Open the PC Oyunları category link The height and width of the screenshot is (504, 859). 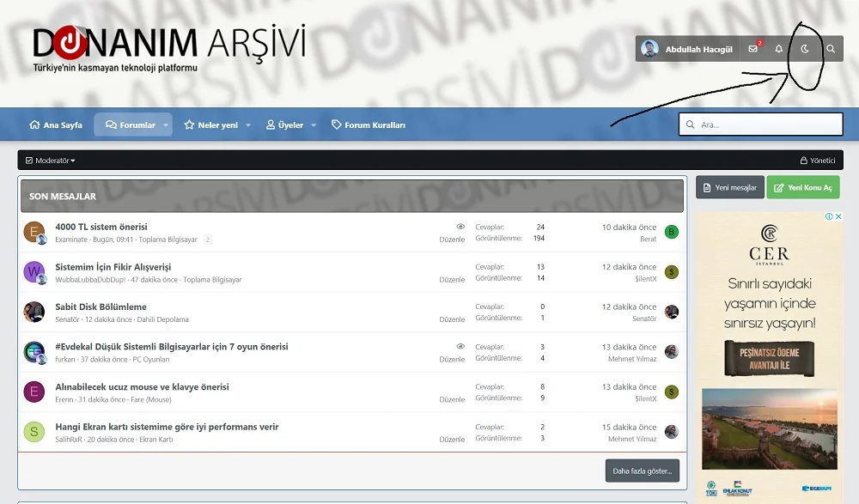[x=151, y=360]
